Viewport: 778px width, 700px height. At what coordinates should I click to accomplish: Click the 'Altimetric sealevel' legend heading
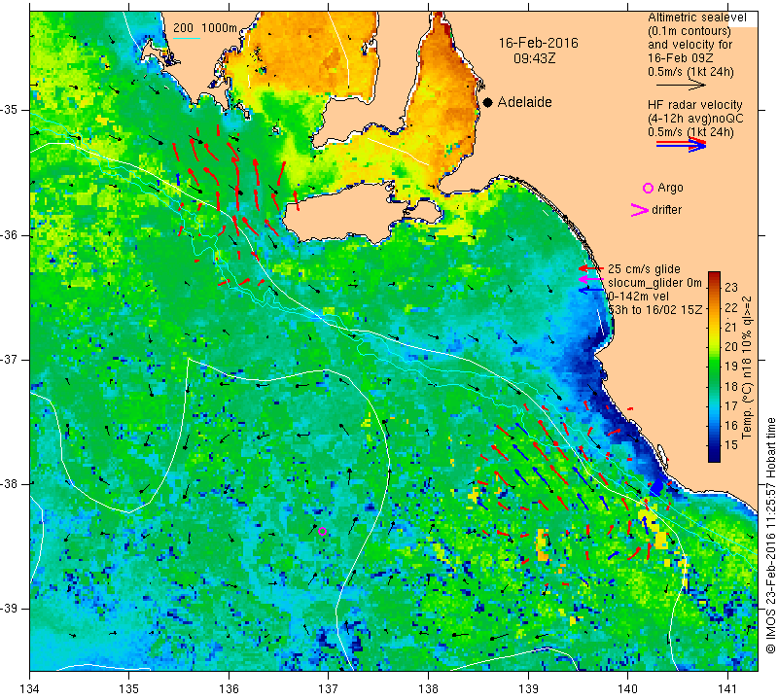tap(696, 17)
